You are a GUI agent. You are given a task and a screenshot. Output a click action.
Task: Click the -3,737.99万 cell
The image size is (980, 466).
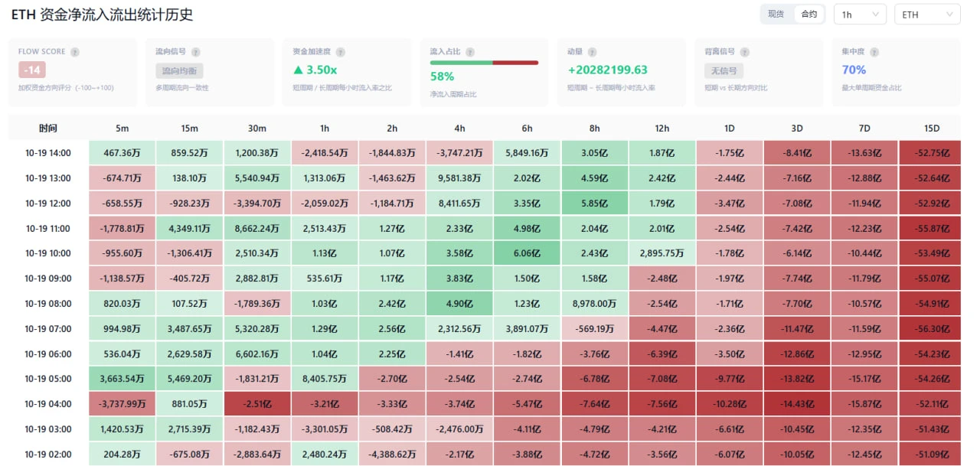122,404
